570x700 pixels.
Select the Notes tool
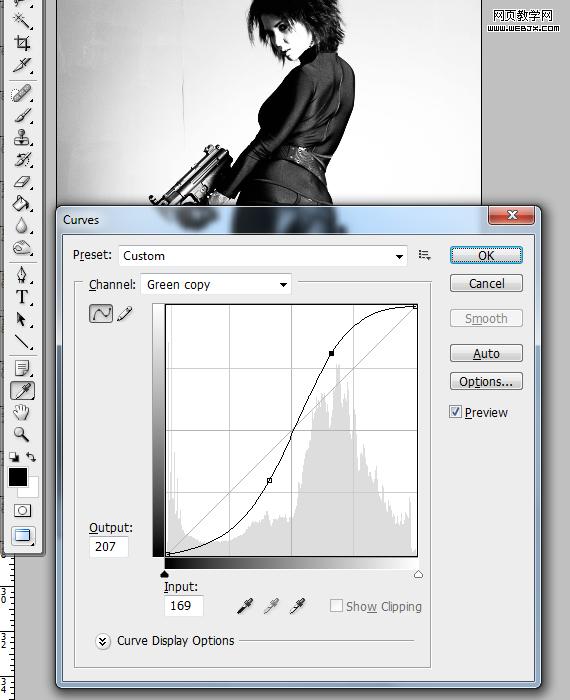click(21, 368)
